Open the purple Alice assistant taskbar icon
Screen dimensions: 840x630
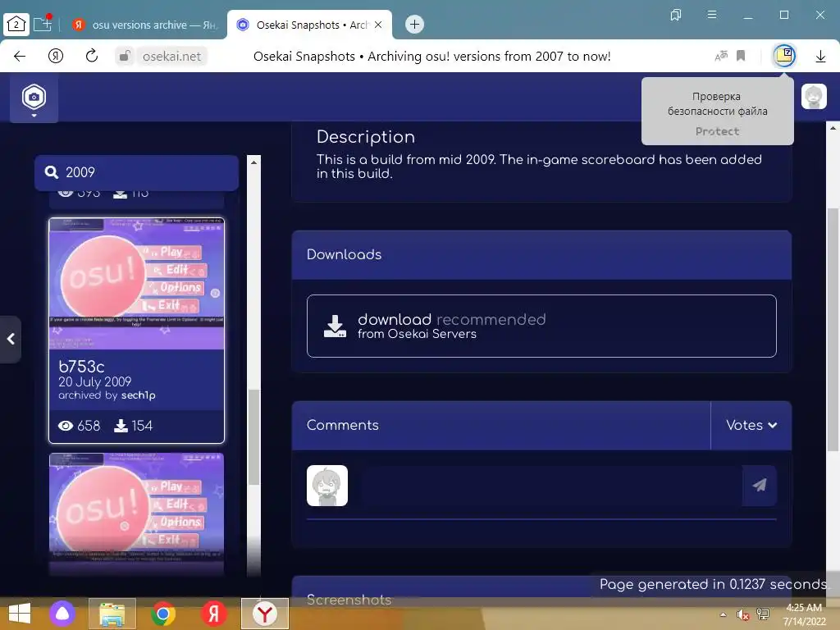(62, 614)
